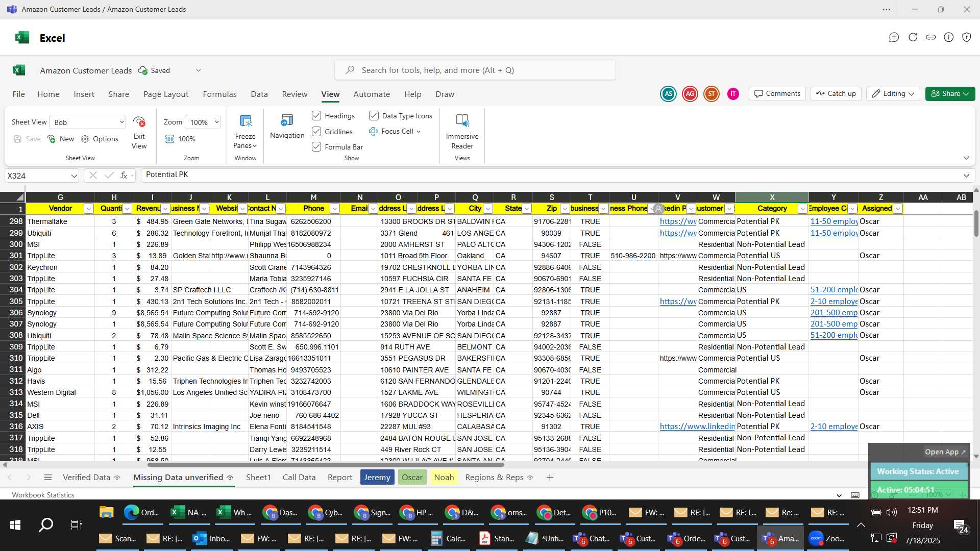Open the Insert ribbon tab

(84, 94)
